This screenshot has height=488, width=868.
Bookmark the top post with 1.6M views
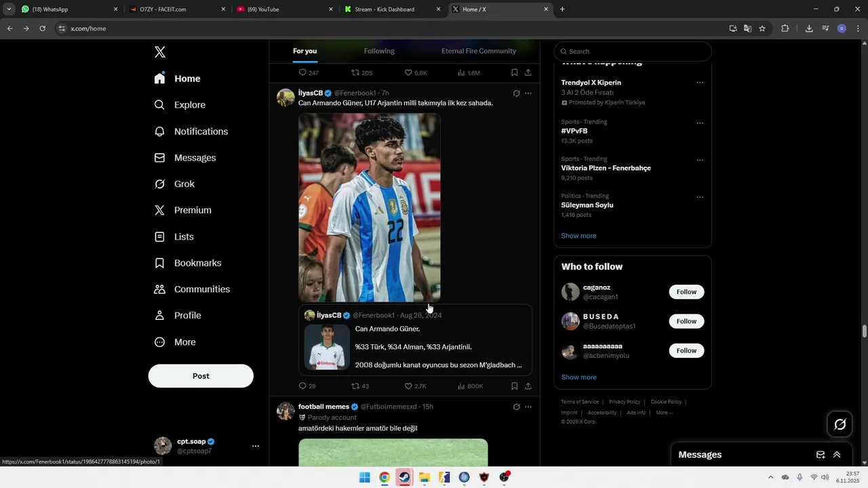tap(515, 73)
